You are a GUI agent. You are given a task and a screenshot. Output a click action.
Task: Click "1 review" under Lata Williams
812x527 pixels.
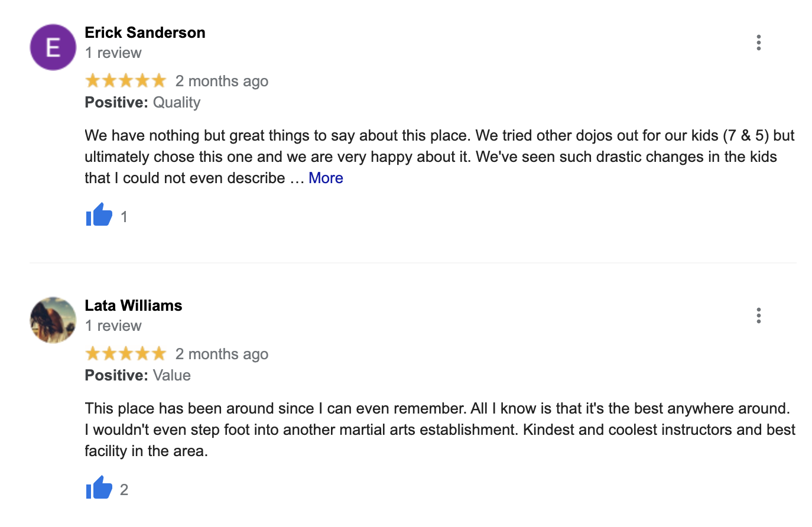tap(113, 326)
